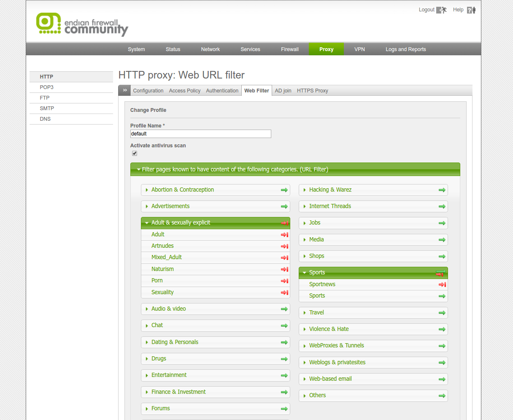Switch to the Access Policy tab

[185, 91]
